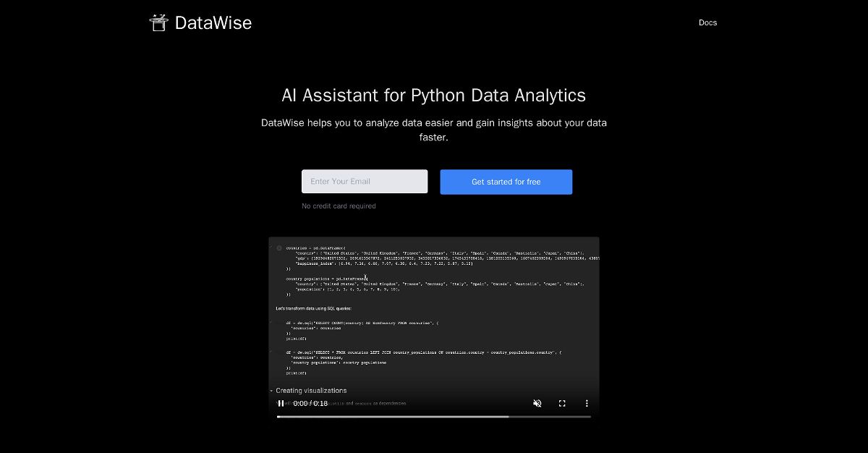Collapse the Creating visualizations section arrow
This screenshot has width=868, height=453.
[x=271, y=391]
